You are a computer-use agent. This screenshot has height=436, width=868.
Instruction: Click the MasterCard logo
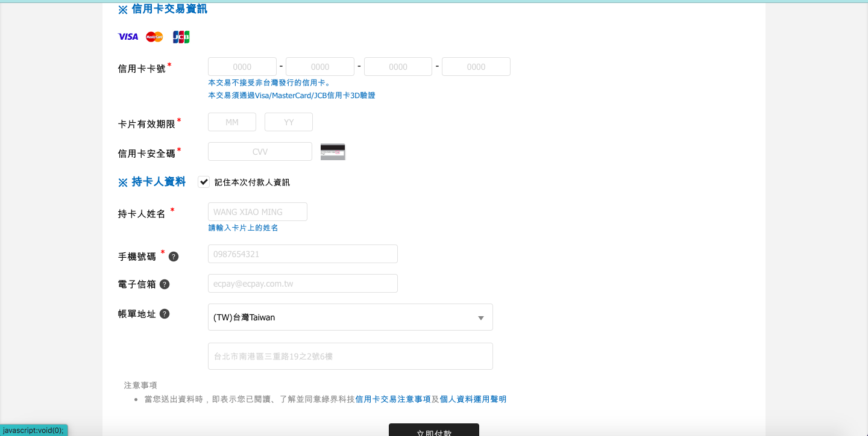click(154, 37)
